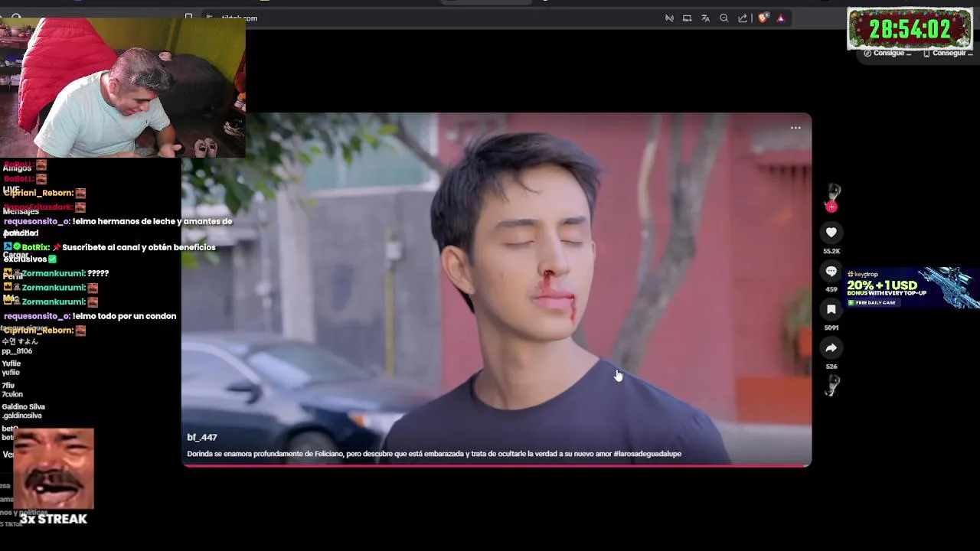This screenshot has width=980, height=551.
Task: Select user 'pp_8106' in list
Action: point(17,351)
